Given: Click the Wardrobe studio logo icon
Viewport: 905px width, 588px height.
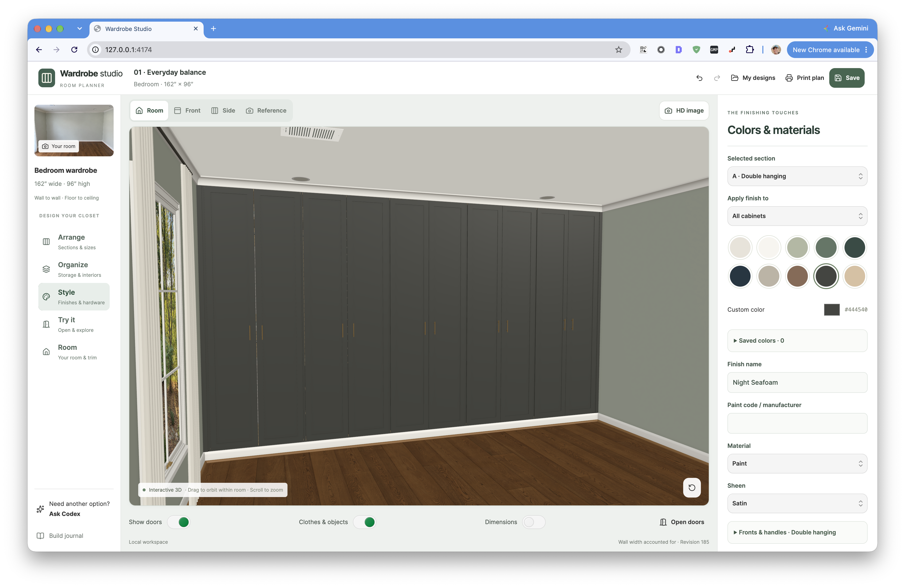Looking at the screenshot, I should coord(46,78).
